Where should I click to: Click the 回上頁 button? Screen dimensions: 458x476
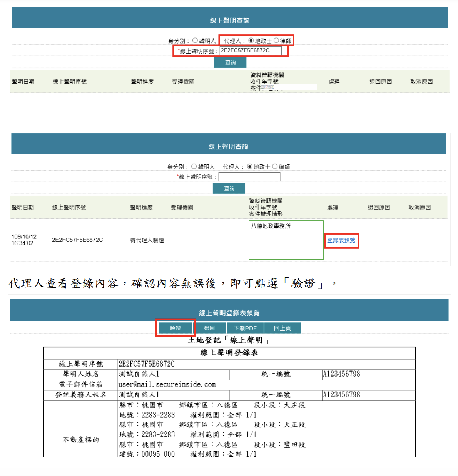click(x=282, y=328)
